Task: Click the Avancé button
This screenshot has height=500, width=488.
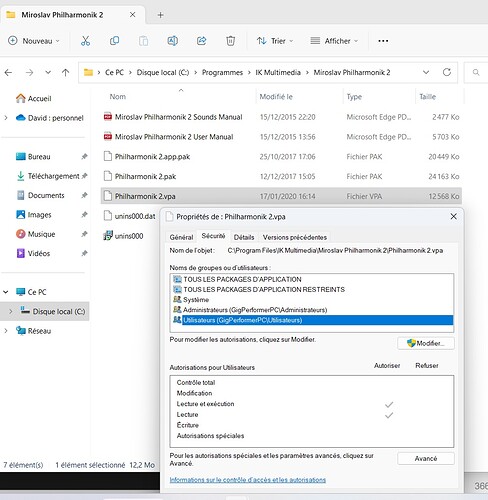Action: tap(426, 458)
